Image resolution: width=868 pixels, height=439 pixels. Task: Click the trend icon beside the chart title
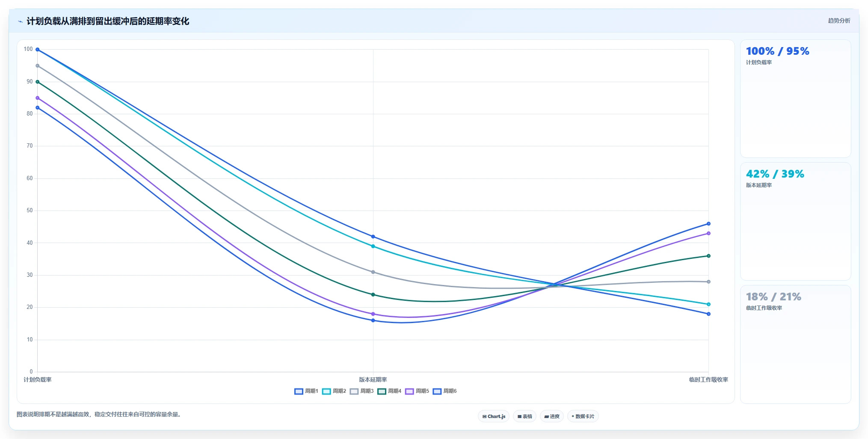tap(20, 21)
